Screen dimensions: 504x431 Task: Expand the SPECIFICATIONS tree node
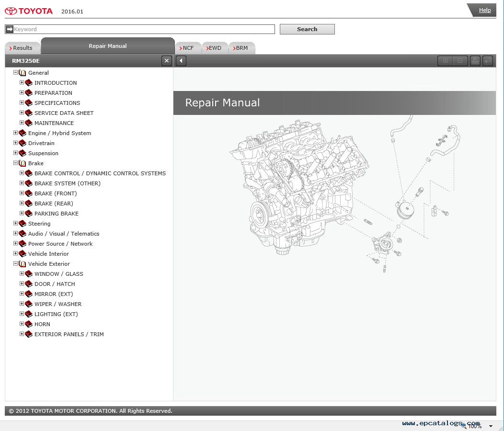[x=22, y=102]
